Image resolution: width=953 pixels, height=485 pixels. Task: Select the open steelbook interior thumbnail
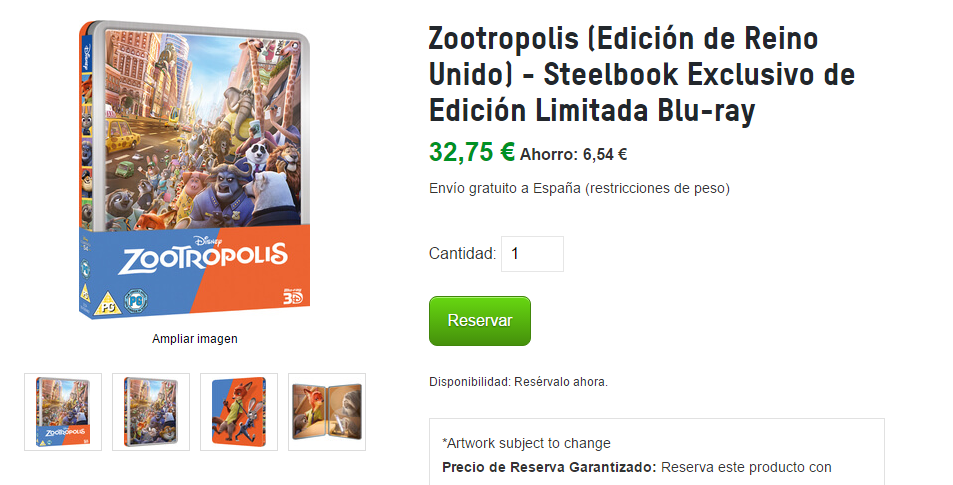(x=327, y=411)
